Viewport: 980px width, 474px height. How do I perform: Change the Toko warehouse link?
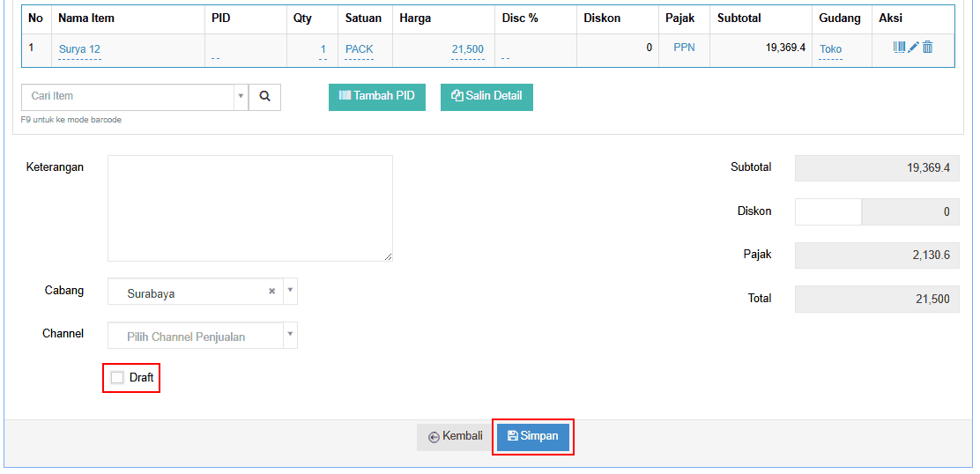click(830, 49)
